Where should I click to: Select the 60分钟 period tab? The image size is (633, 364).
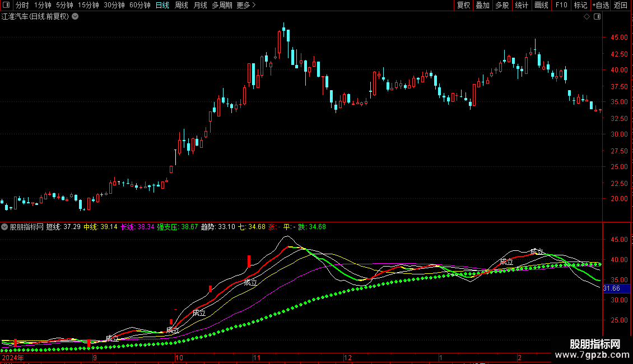(x=139, y=5)
